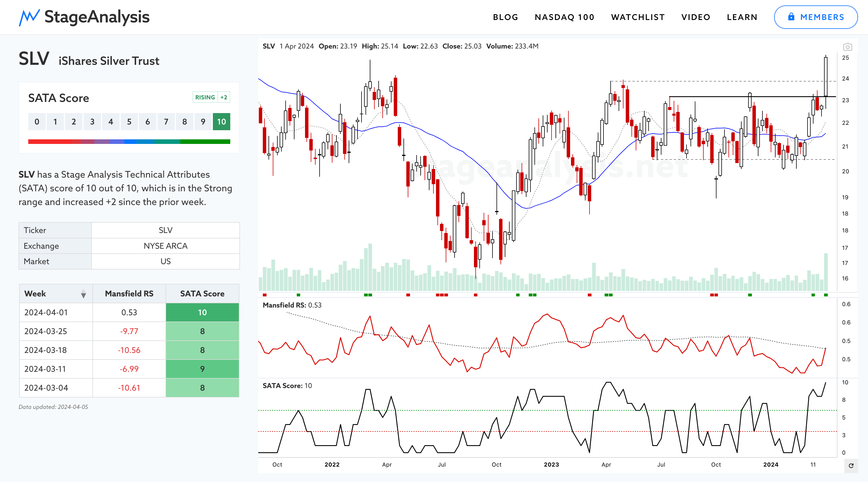Click the chart camera snapshot icon

[847, 47]
